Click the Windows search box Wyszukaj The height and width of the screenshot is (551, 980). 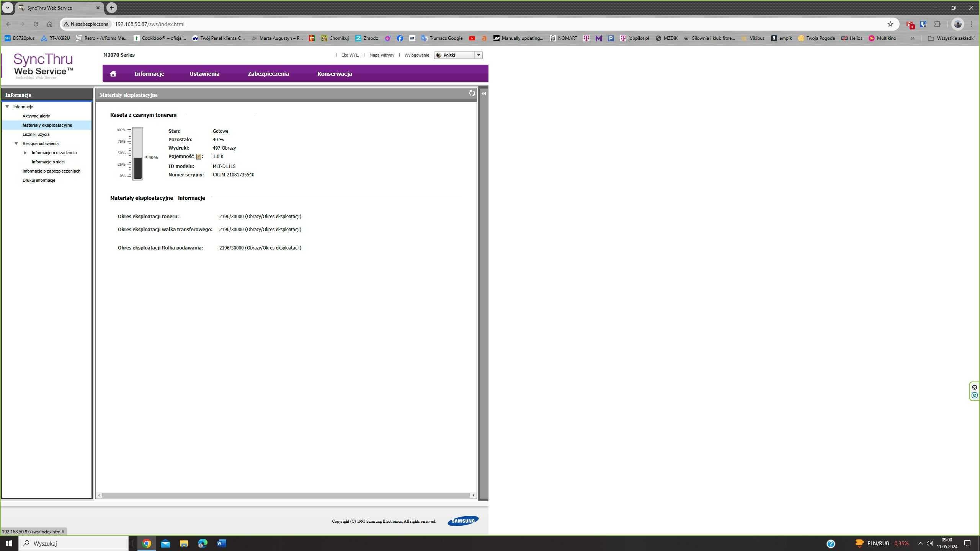pyautogui.click(x=74, y=543)
